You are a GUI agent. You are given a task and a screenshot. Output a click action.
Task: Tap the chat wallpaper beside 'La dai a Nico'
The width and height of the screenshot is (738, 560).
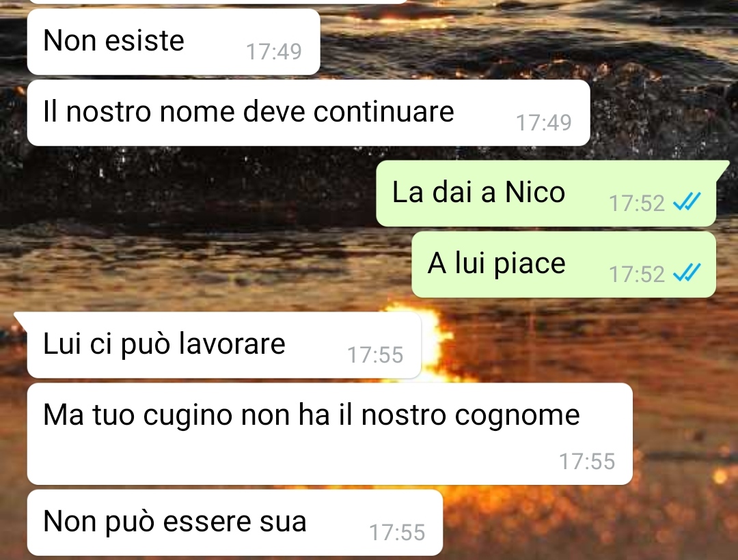(189, 193)
